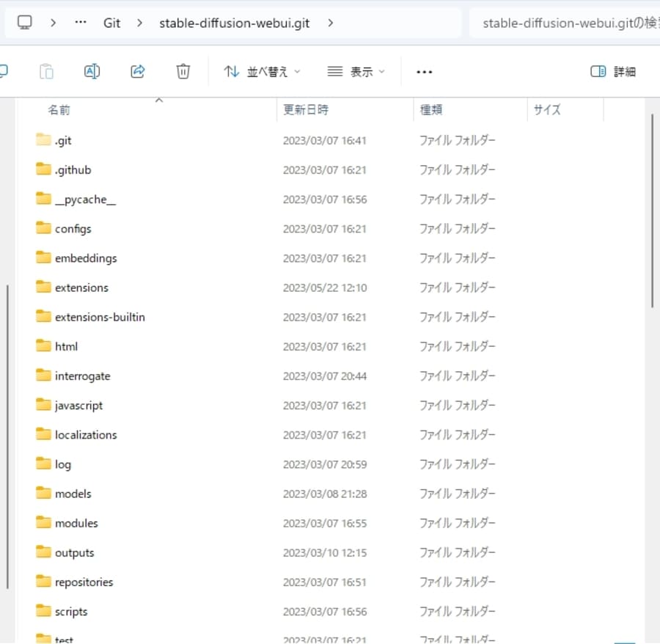Click the extensions folder name
660x644 pixels.
(x=81, y=288)
